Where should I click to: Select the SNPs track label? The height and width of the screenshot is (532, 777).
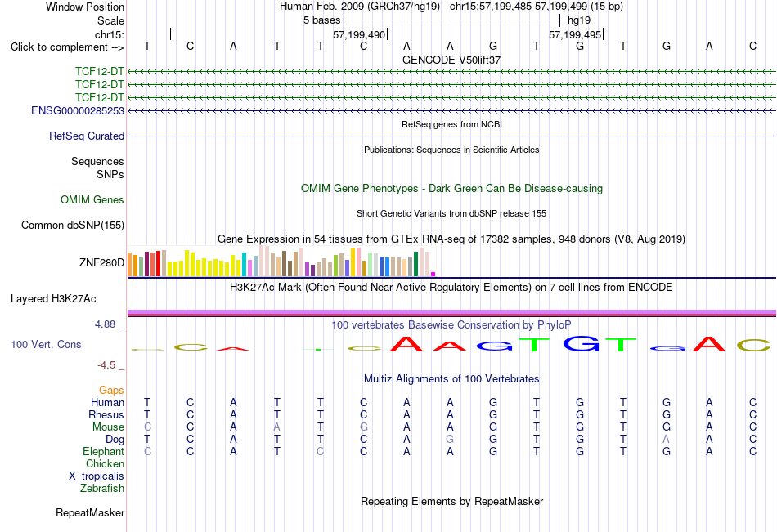coord(110,174)
